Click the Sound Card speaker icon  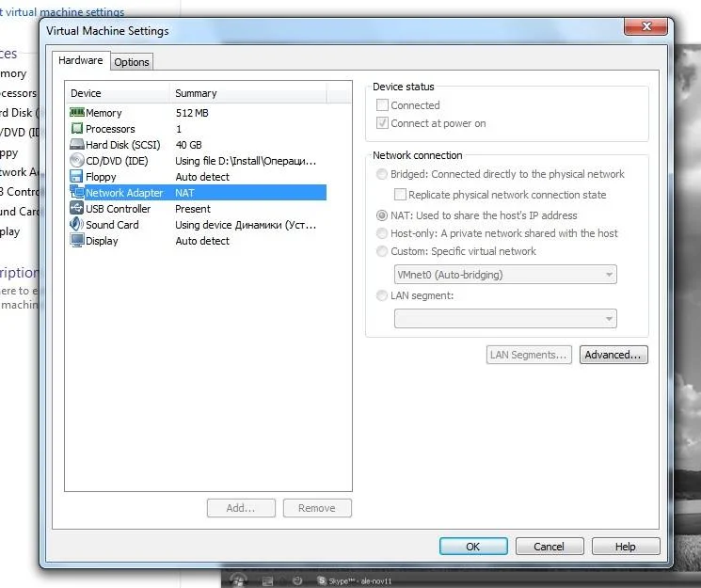pos(77,225)
